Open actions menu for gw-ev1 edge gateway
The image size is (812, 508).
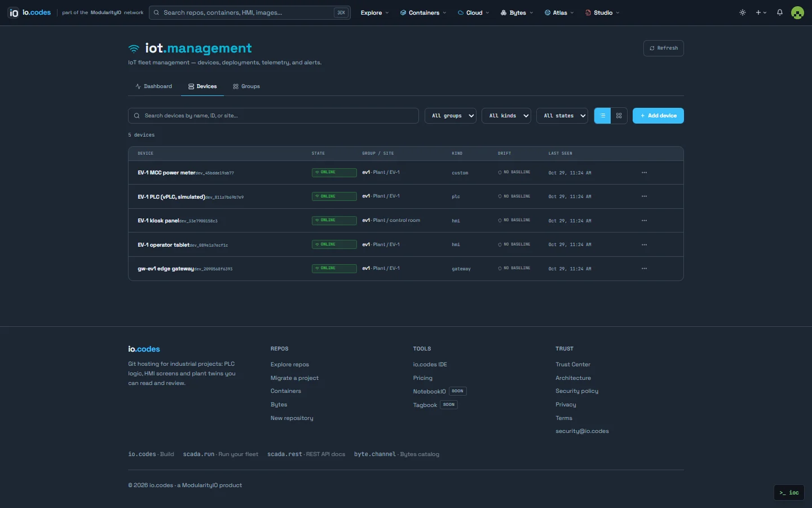click(x=645, y=269)
